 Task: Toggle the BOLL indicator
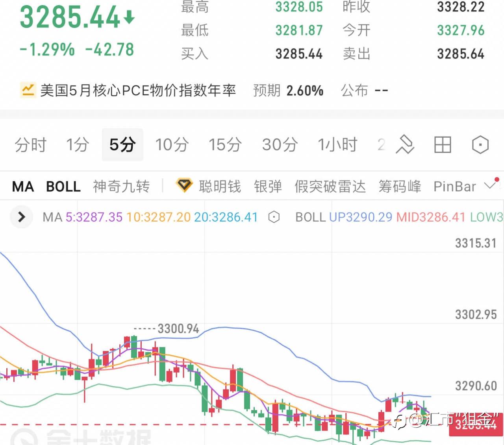point(63,186)
